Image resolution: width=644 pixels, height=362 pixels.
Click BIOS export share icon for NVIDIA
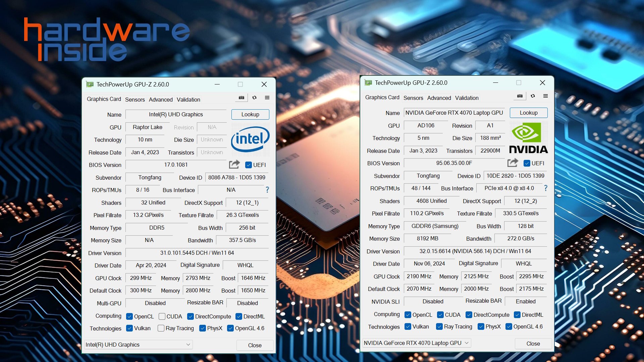pos(513,163)
